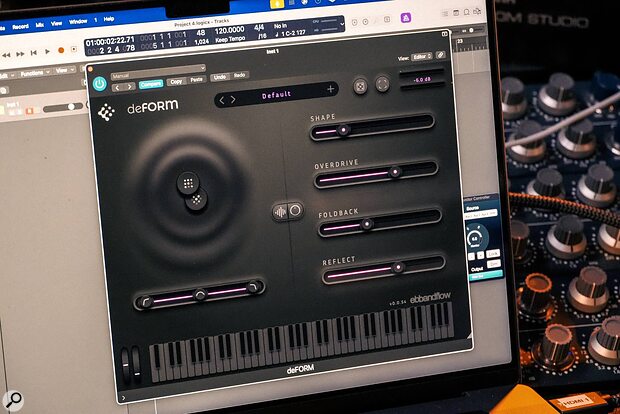Click the Fast Forward transport button
The height and width of the screenshot is (414, 620).
[x=20, y=54]
